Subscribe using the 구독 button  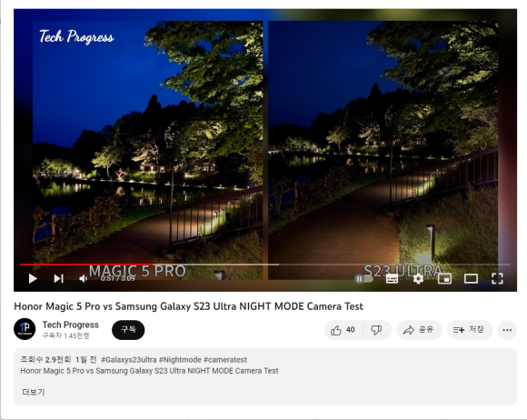coord(128,330)
